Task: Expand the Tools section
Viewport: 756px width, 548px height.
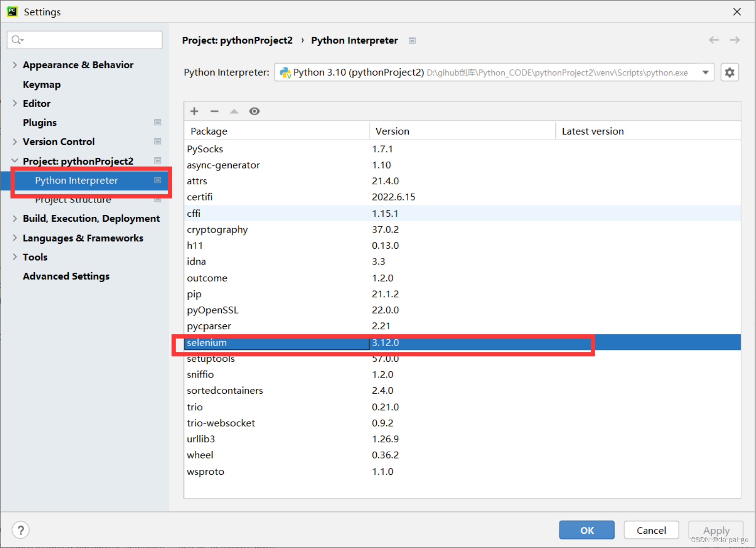Action: (x=15, y=257)
